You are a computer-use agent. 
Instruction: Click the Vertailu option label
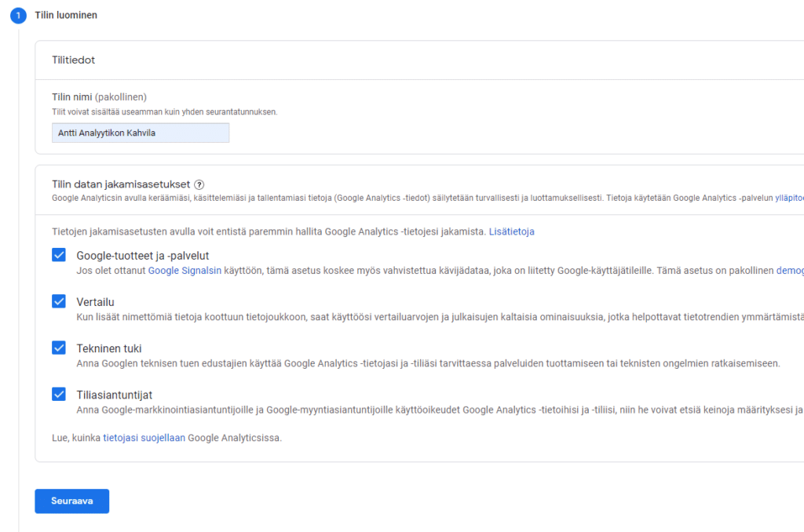tap(95, 302)
